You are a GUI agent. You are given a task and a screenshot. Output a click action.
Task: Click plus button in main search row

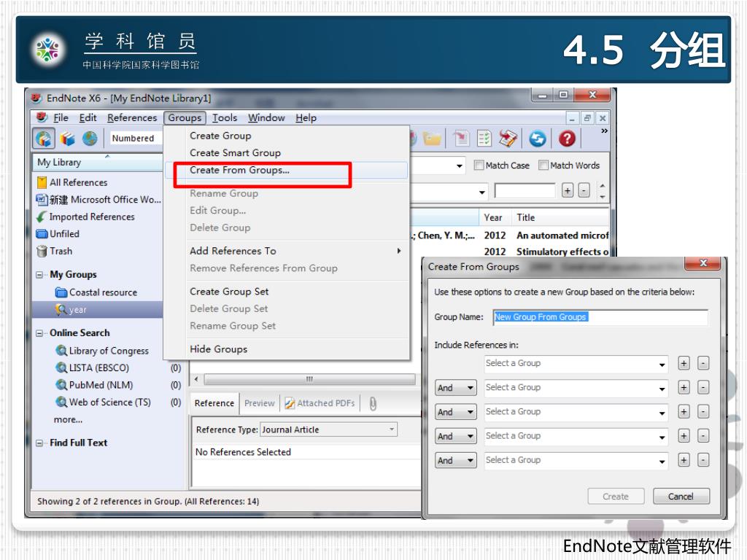click(568, 191)
